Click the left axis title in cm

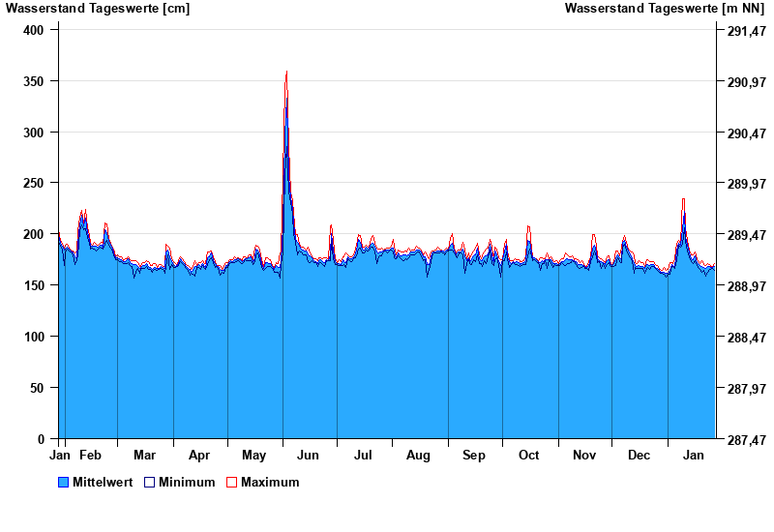point(98,9)
